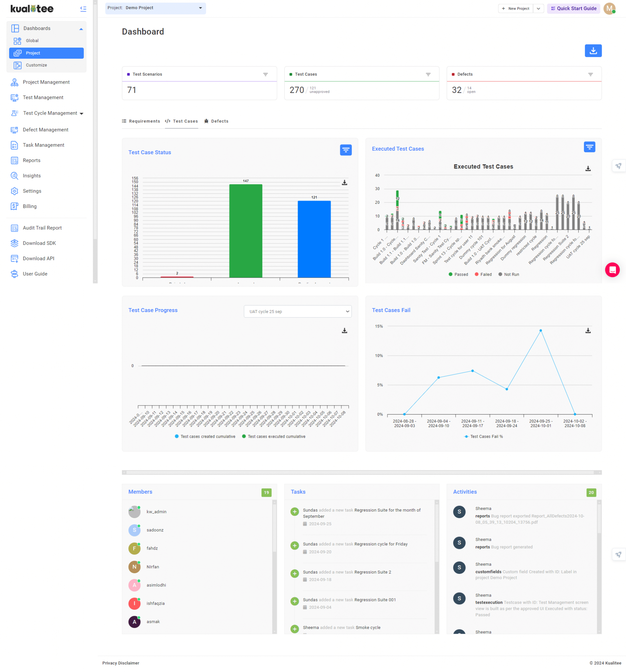Download the Test Cases Fail chart
Image resolution: width=626 pixels, height=672 pixels.
[588, 331]
